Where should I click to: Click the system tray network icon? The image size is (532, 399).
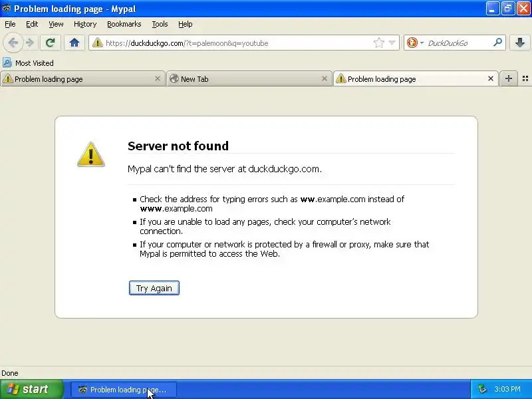tap(482, 389)
